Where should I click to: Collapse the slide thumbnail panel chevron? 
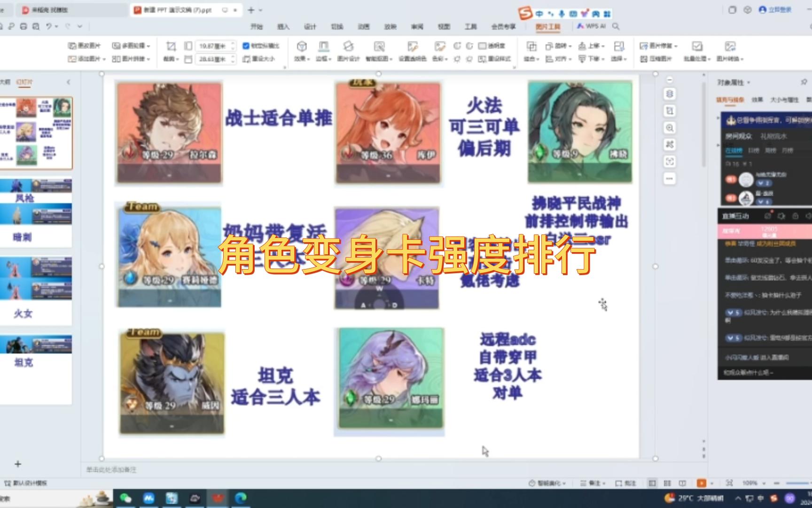pos(69,82)
